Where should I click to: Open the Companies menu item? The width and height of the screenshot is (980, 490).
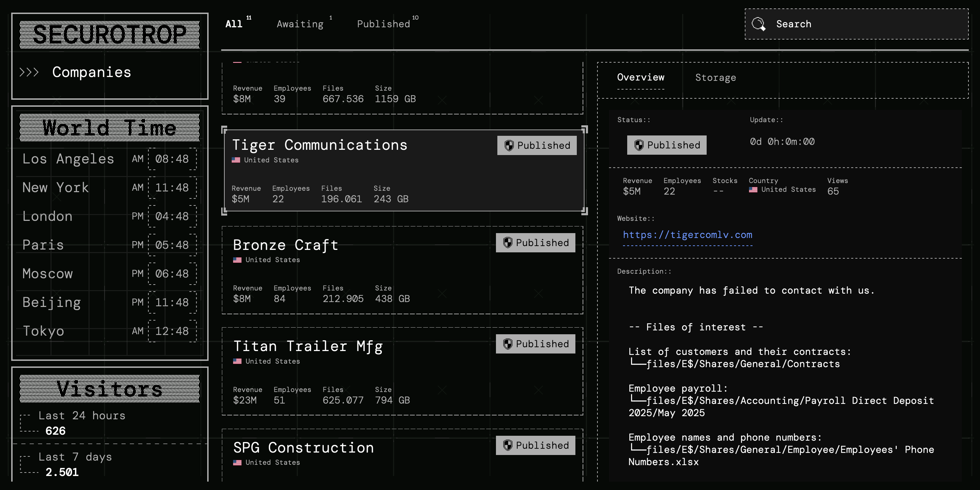click(x=91, y=72)
